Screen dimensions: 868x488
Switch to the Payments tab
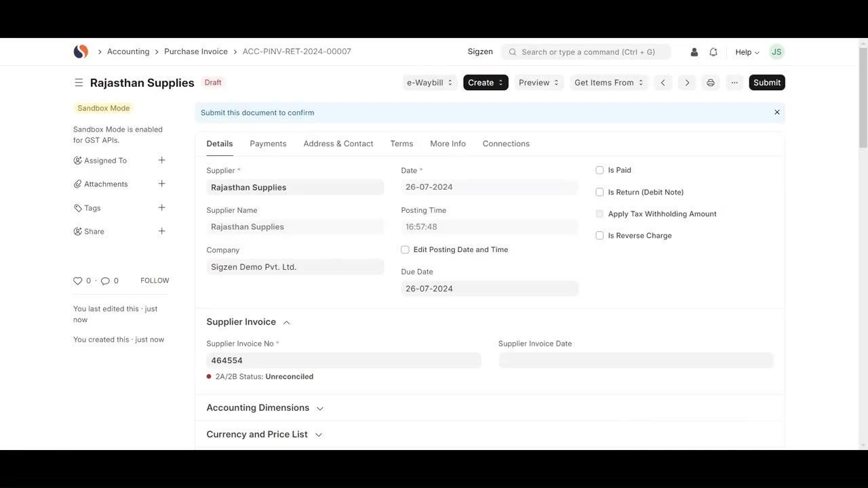[268, 144]
